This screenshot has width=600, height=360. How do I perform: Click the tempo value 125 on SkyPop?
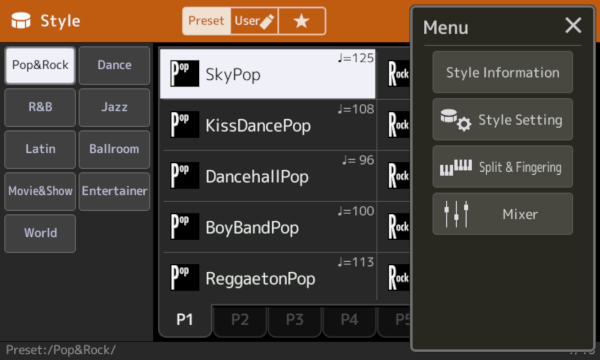[355, 58]
